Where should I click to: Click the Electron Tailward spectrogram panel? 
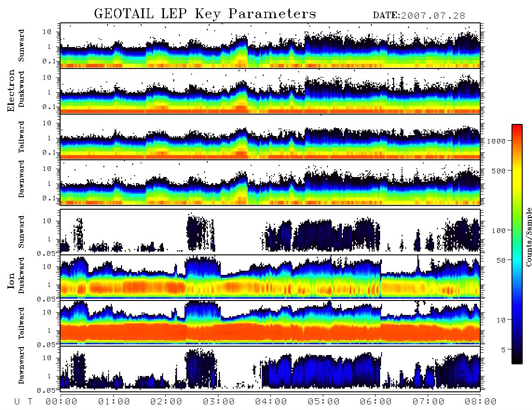tap(270, 137)
